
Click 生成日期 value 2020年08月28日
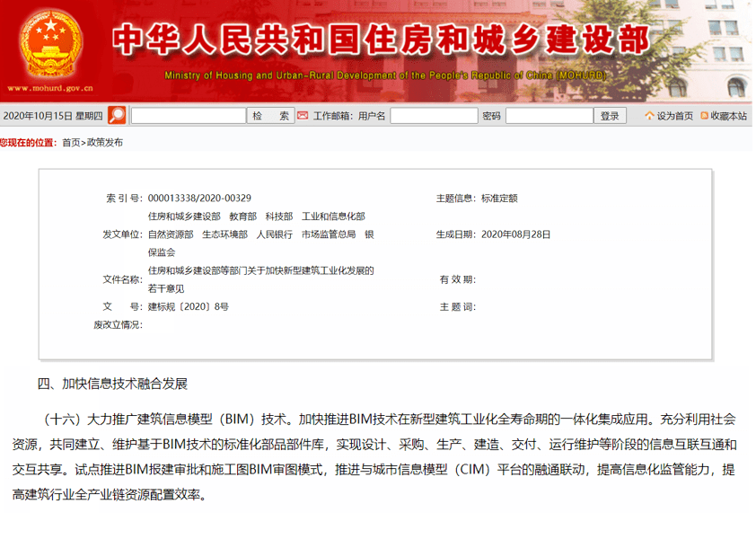[516, 234]
